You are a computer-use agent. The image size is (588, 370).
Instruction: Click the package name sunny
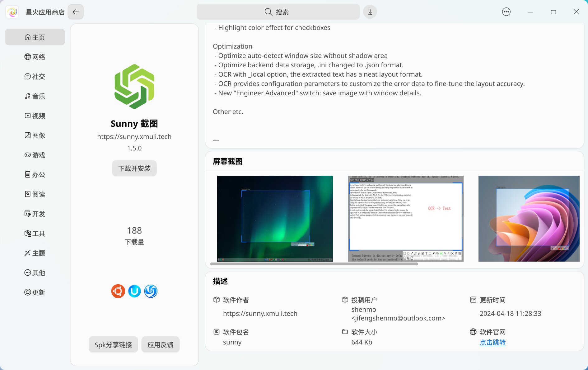[232, 342]
